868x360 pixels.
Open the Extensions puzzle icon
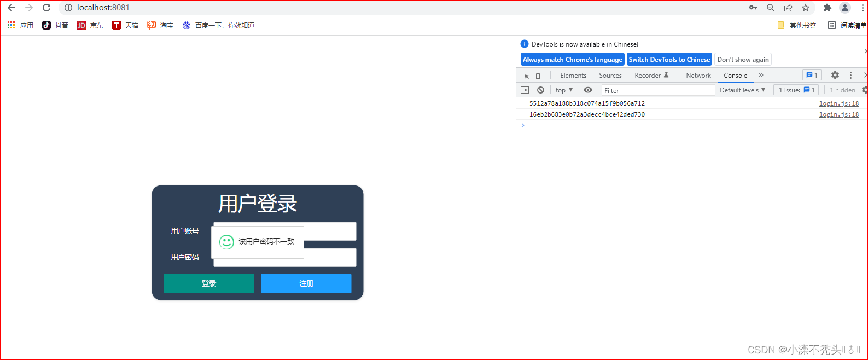point(828,8)
